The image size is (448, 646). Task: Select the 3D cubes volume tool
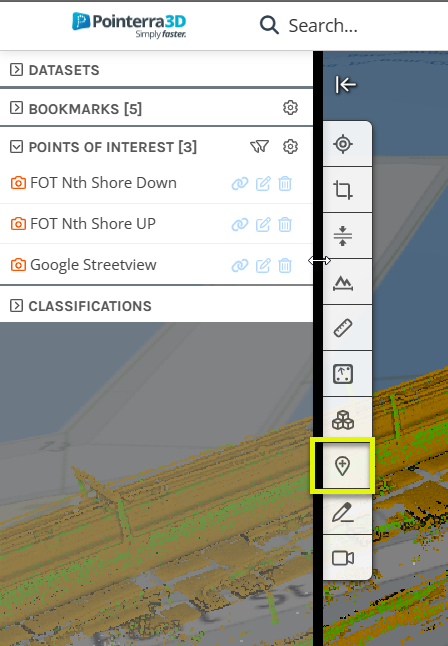pyautogui.click(x=342, y=420)
